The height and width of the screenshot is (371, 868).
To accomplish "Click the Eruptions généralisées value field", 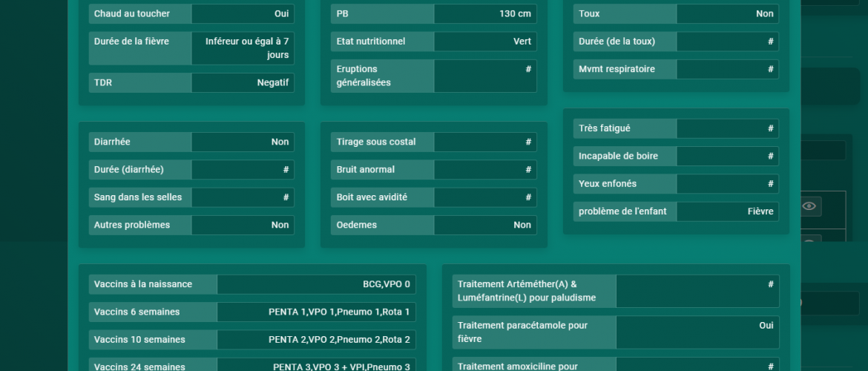I will pos(485,76).
